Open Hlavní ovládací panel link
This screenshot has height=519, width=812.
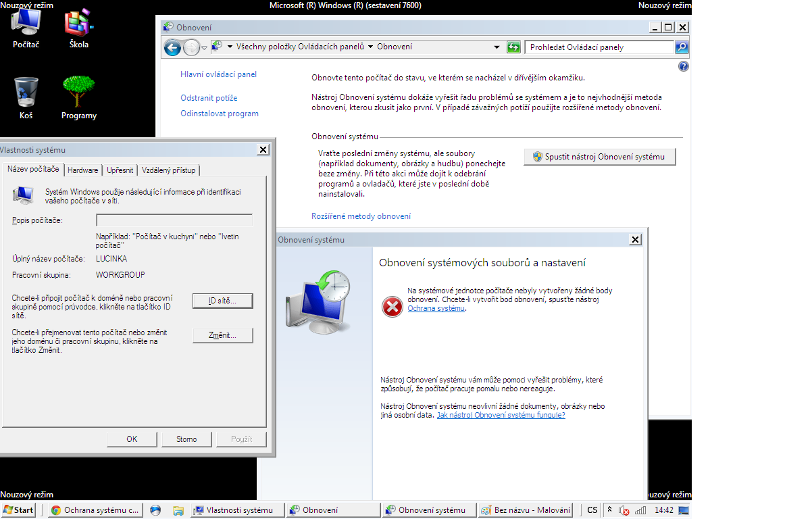click(218, 74)
